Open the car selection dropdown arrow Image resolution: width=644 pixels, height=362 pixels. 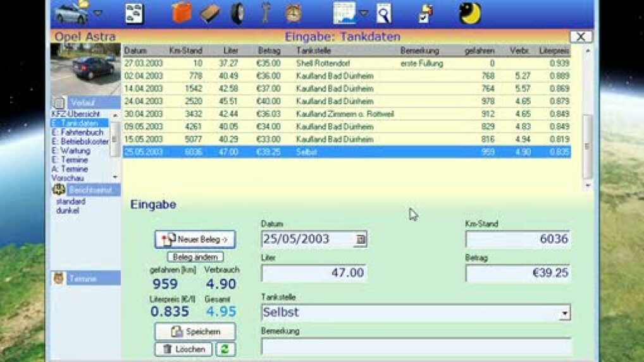pyautogui.click(x=98, y=13)
